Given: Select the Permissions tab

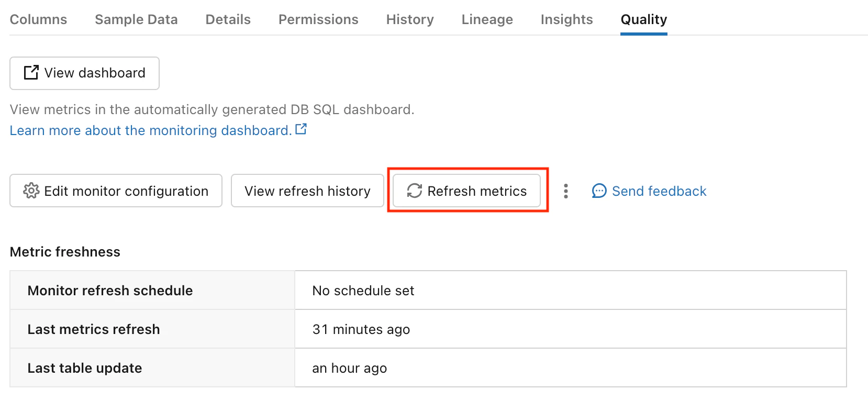Looking at the screenshot, I should [318, 19].
